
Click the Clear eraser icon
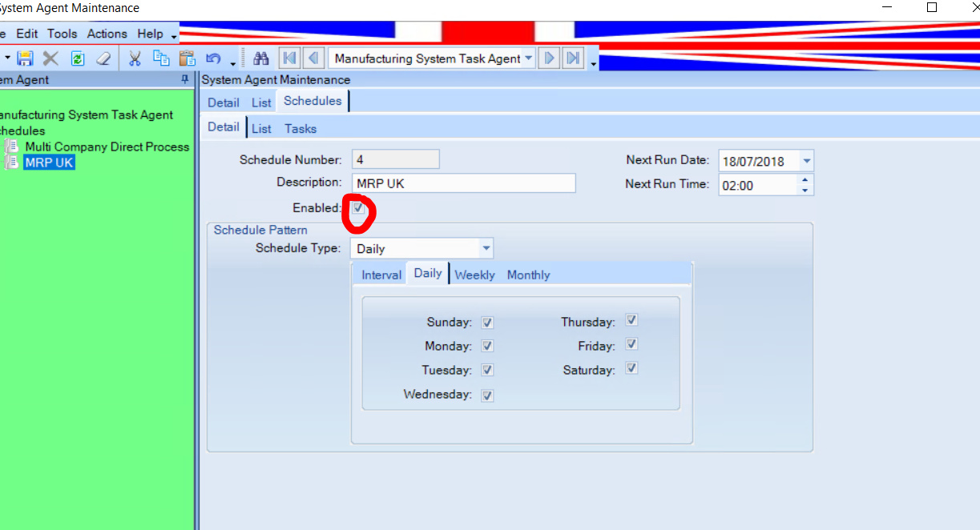click(x=103, y=58)
